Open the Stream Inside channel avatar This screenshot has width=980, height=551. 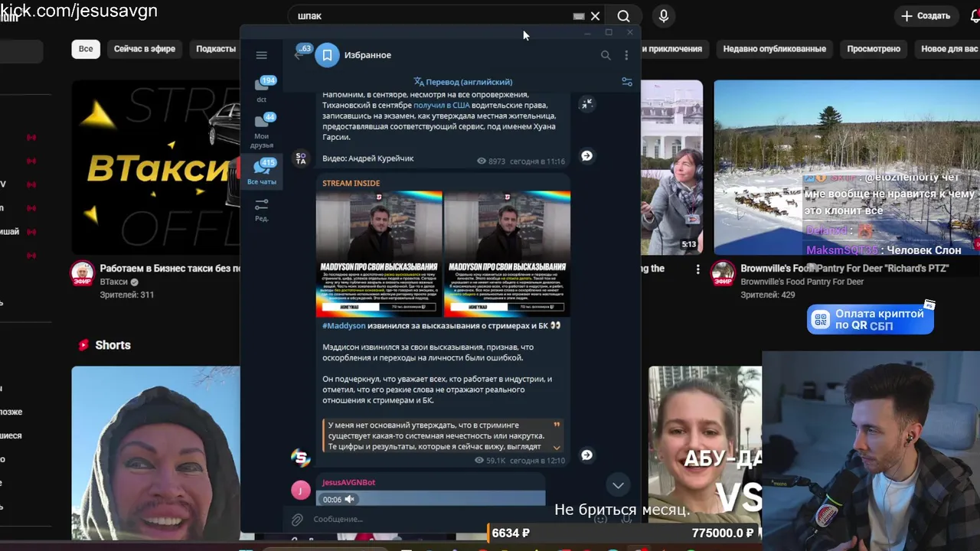click(301, 458)
